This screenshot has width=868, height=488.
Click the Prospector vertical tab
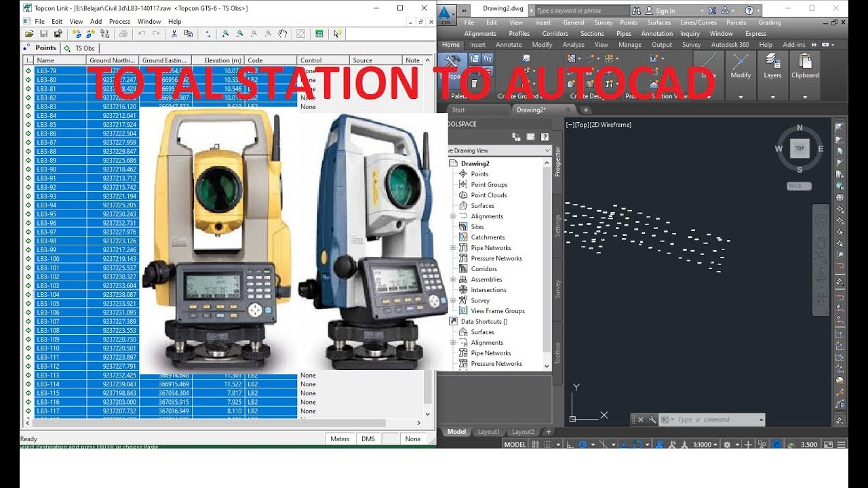point(557,161)
